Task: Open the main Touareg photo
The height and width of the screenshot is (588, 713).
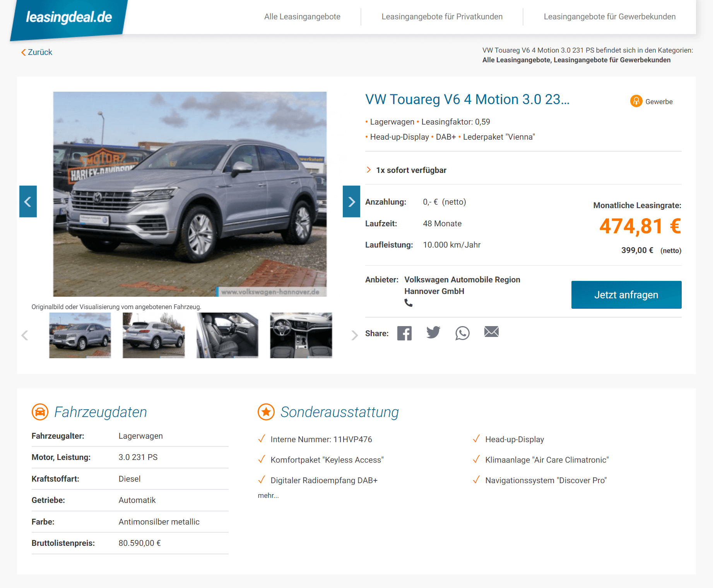Action: (190, 194)
